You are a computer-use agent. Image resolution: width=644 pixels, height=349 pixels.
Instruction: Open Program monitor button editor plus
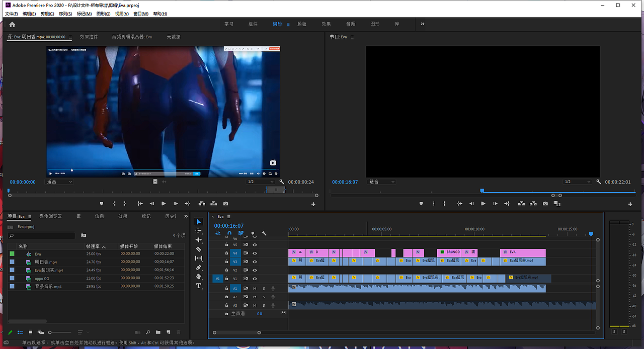point(630,204)
